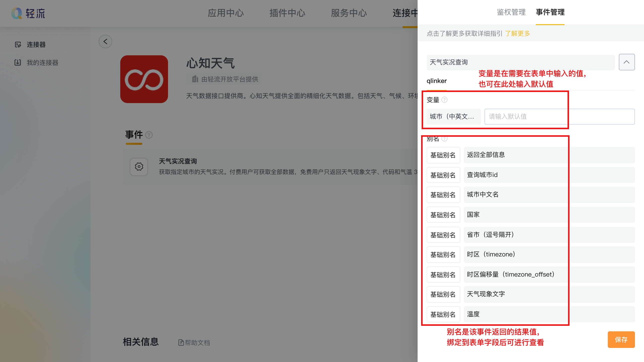The height and width of the screenshot is (362, 644).
Task: Open the 心知天气 red logo thumbnail
Action: click(x=144, y=79)
